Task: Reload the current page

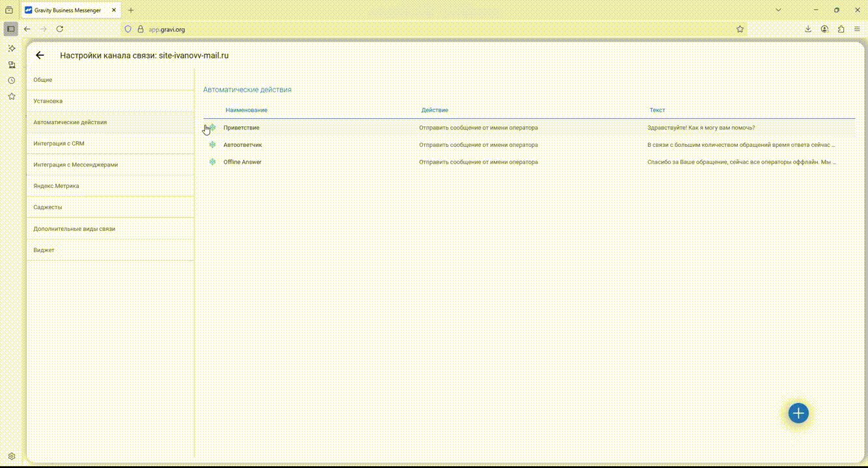Action: 60,29
